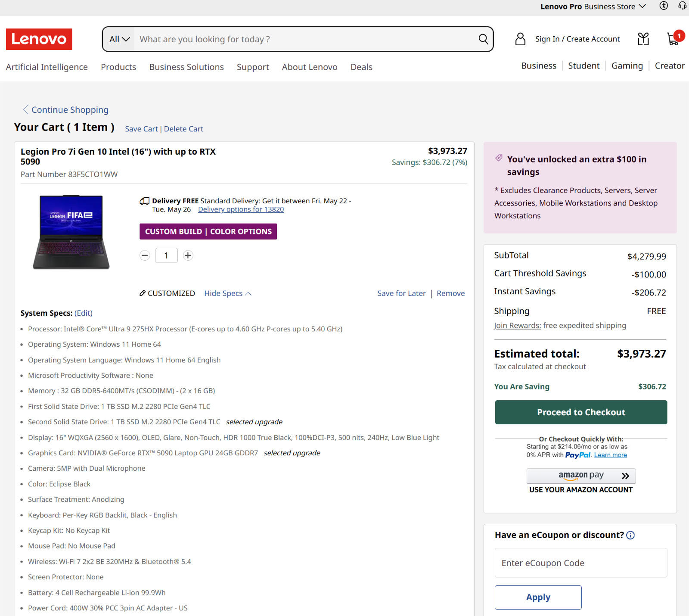Remove the Legion Pro 7i from cart

450,293
